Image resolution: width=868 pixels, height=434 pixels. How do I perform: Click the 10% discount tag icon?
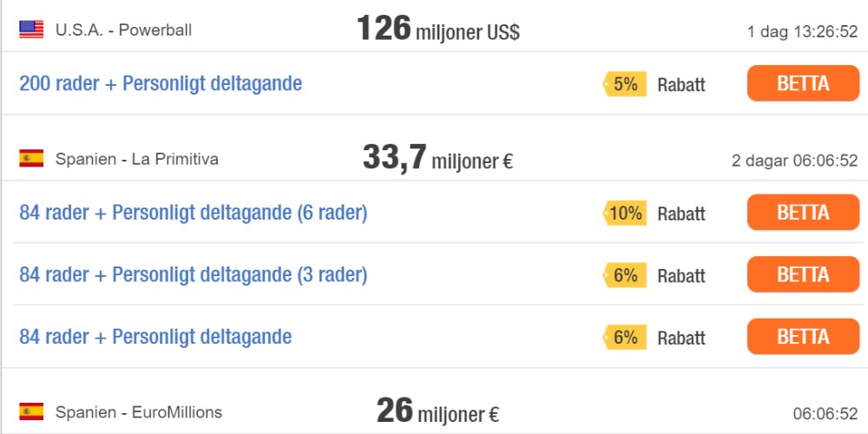pyautogui.click(x=625, y=213)
